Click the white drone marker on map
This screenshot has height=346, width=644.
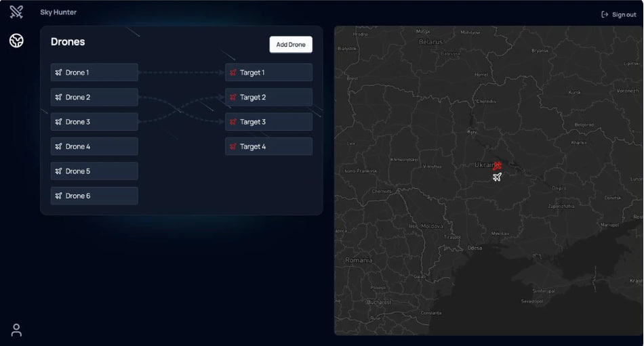[x=498, y=177]
